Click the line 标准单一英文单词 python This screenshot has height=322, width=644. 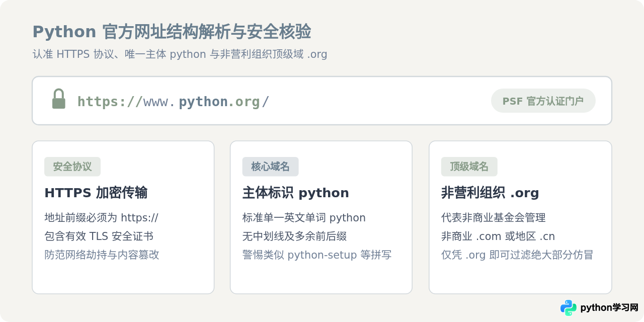click(x=304, y=218)
